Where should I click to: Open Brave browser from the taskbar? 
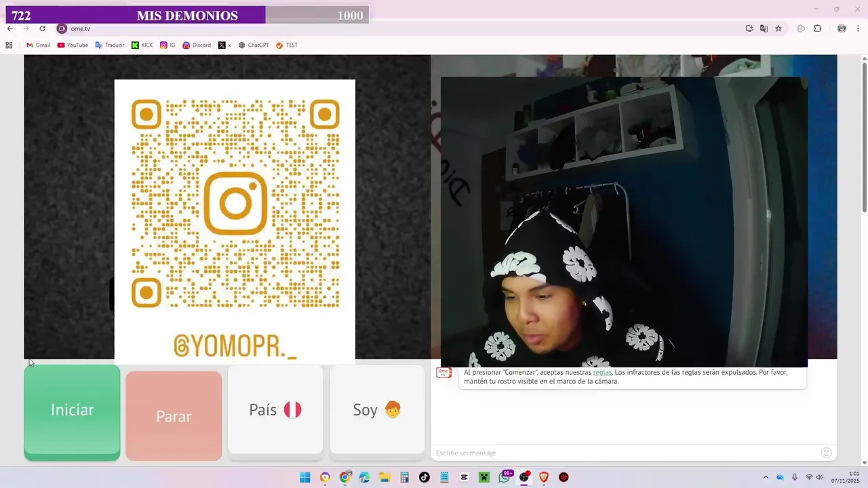(x=543, y=477)
